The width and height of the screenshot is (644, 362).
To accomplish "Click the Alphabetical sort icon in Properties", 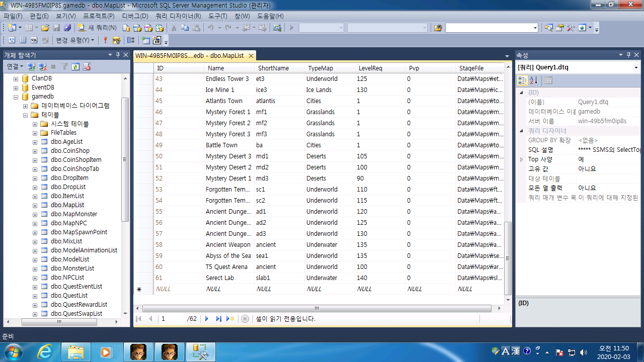I will click(x=534, y=80).
